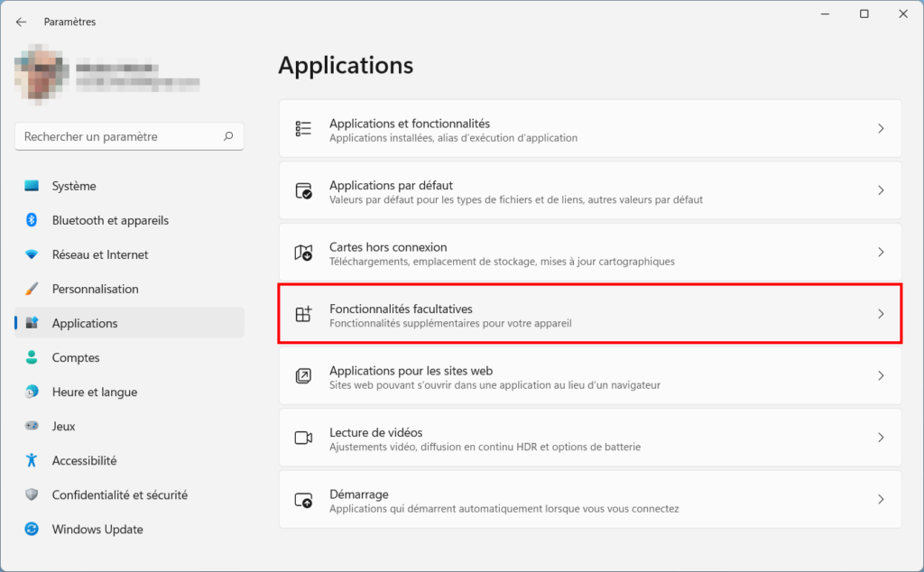Click the Fonctionnalités facultatives grid-plus icon

[x=303, y=314]
